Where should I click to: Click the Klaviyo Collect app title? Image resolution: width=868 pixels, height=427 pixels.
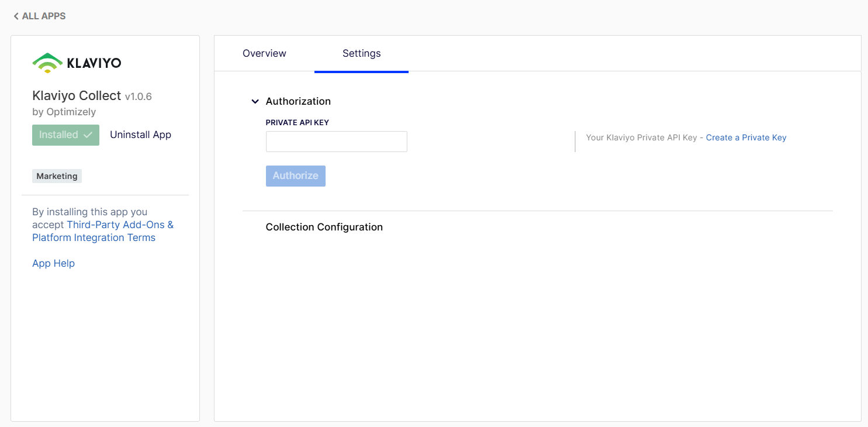click(77, 96)
